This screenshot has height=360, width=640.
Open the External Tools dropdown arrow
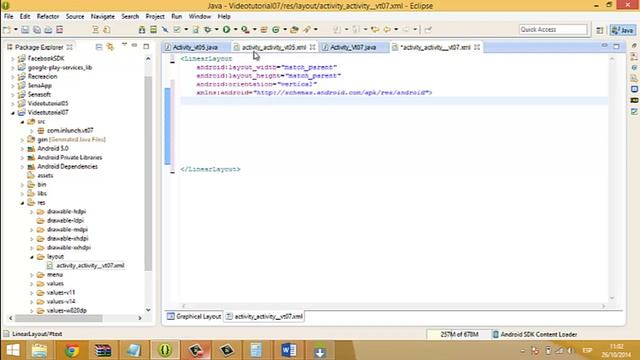[254, 29]
